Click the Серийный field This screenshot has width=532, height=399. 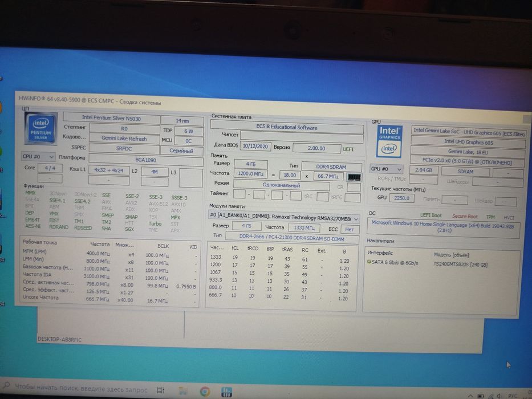tap(181, 150)
